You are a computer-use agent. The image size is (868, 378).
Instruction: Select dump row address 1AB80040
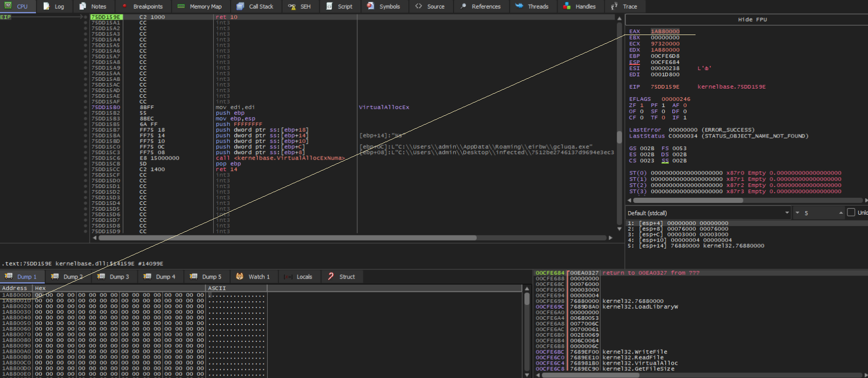pyautogui.click(x=16, y=318)
